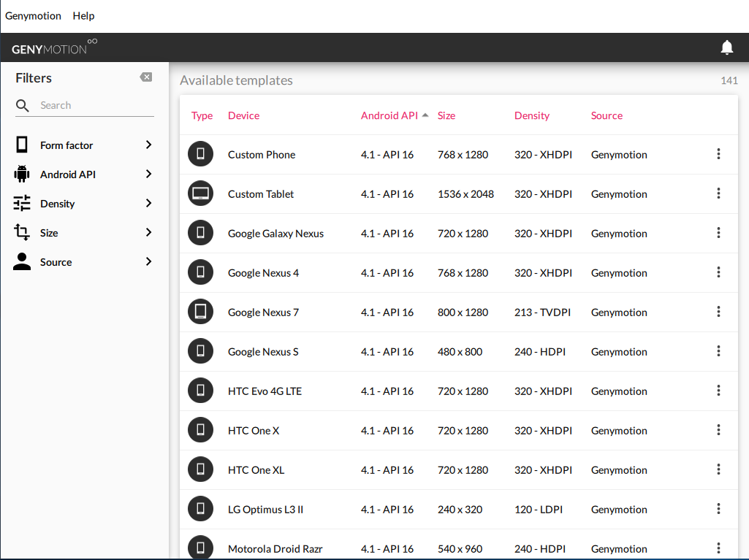Click the HTC One XL phone icon
The image size is (749, 560).
tap(201, 469)
